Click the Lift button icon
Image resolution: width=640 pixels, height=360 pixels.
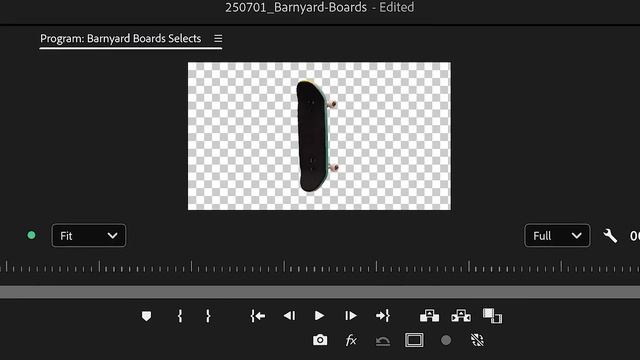[429, 316]
